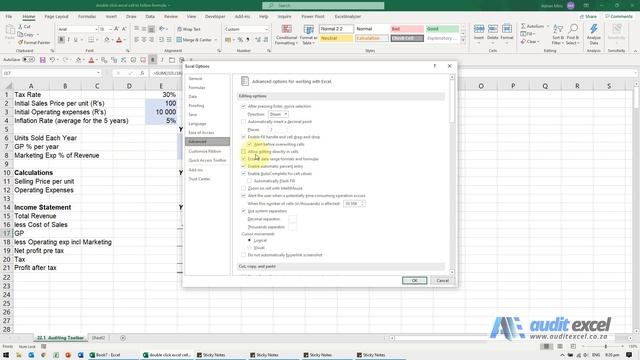Check 'Allow editing directly in cells' checkbox
Image resolution: width=640 pixels, height=360 pixels.
click(244, 151)
